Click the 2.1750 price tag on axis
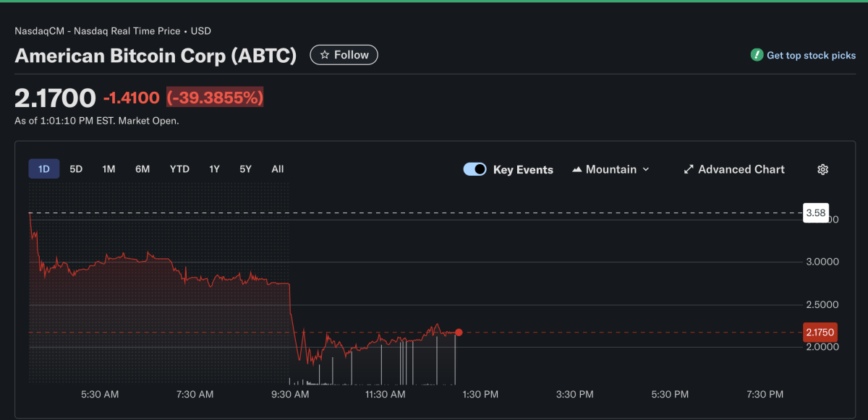Screen dimensions: 868x420 point(820,332)
